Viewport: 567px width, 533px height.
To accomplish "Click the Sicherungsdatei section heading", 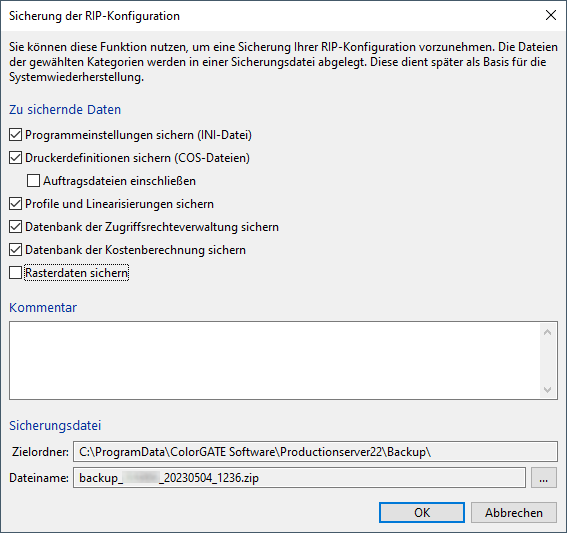I will point(55,426).
